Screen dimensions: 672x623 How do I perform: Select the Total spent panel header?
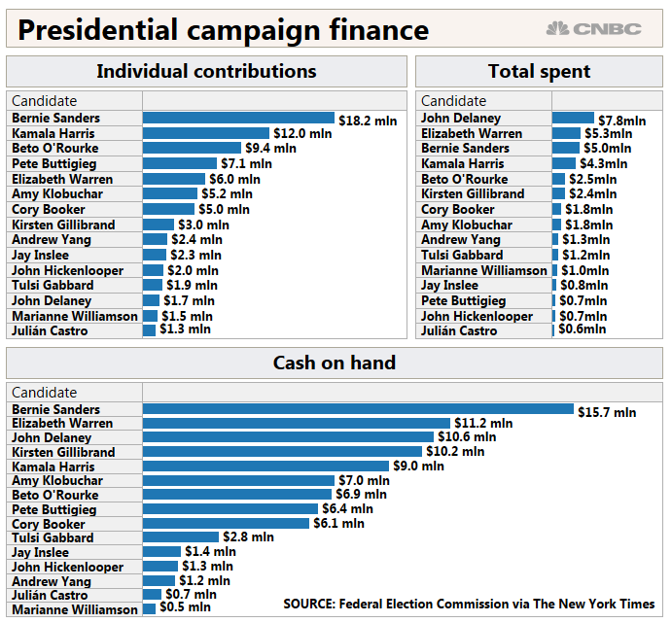(x=539, y=71)
